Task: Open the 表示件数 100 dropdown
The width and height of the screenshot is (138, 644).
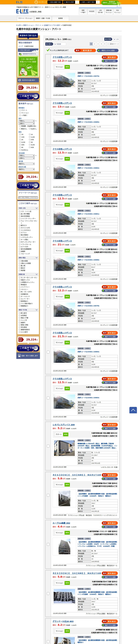Action: (x=116, y=39)
